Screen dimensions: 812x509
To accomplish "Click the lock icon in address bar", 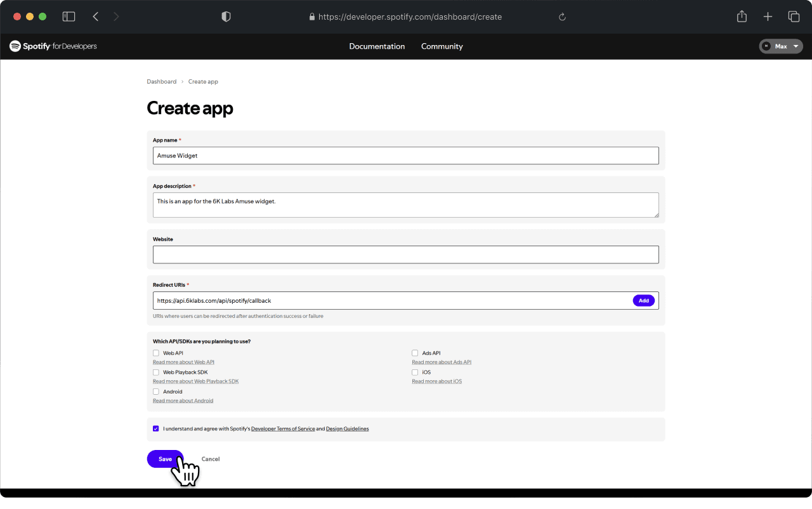I will [312, 17].
